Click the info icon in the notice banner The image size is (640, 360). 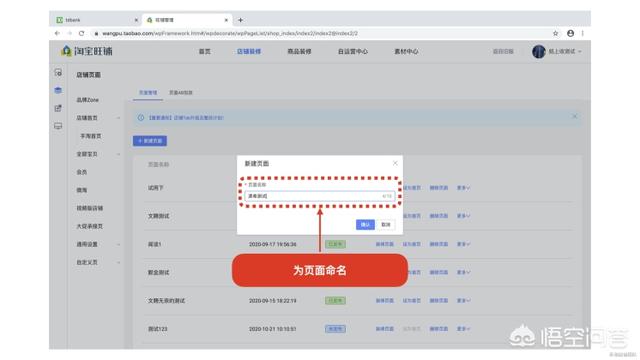141,118
